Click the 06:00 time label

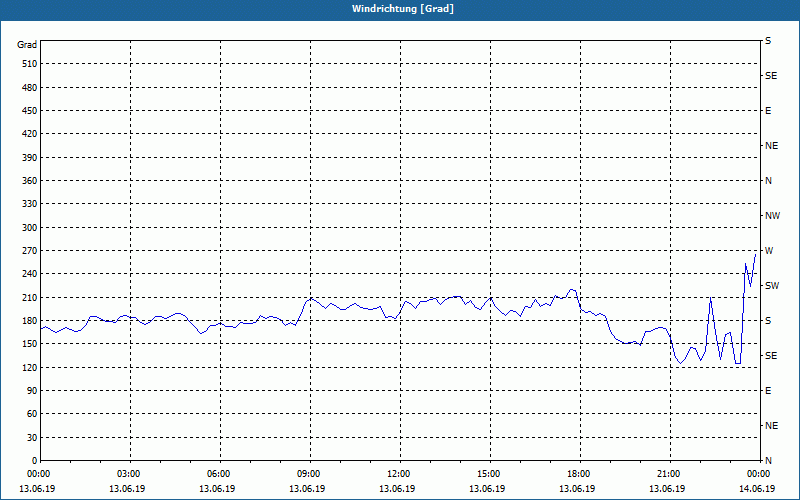[x=218, y=473]
